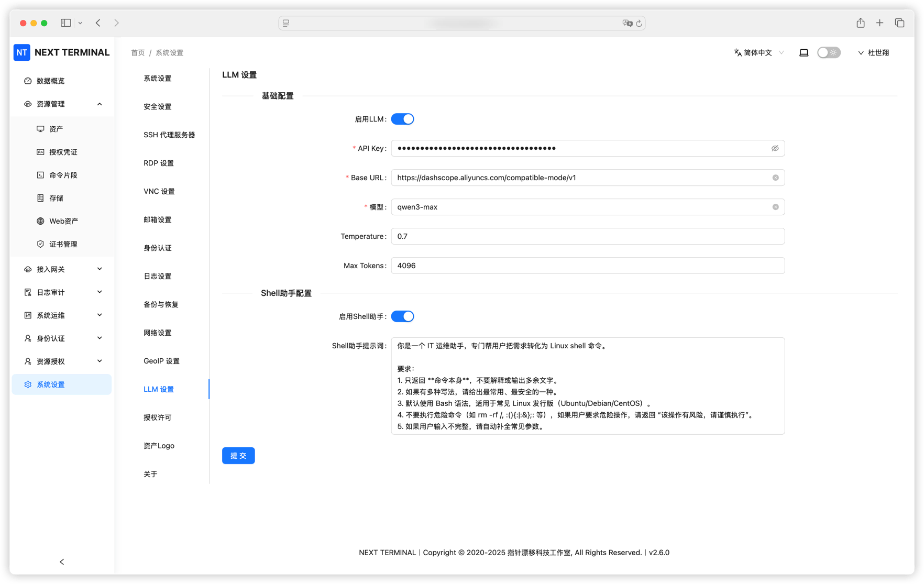The image size is (924, 584).
Task: Turn off the 启用Shell助手 switch
Action: [402, 316]
